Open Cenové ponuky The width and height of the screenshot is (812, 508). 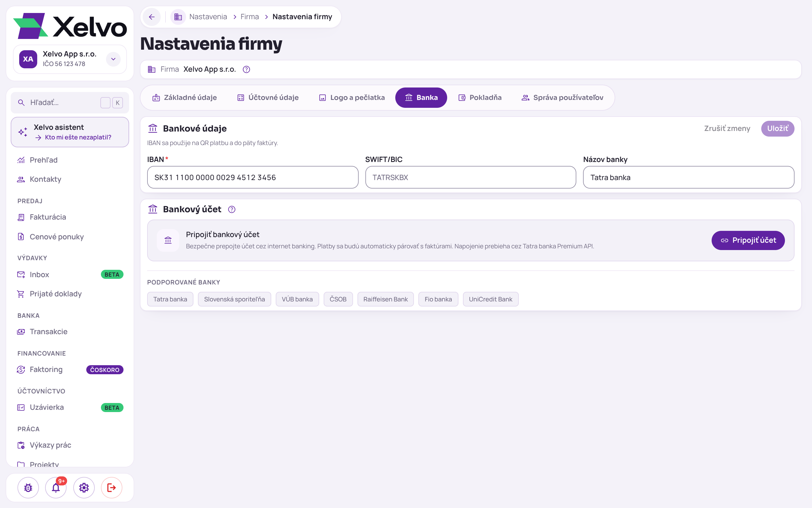(70, 237)
